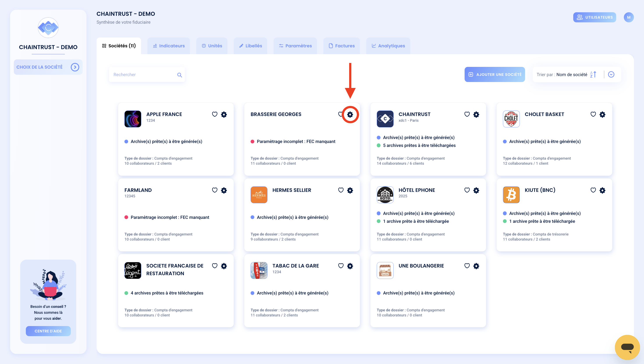
Task: Open the BRASSERIE GEORGES company name
Action: coord(276,114)
